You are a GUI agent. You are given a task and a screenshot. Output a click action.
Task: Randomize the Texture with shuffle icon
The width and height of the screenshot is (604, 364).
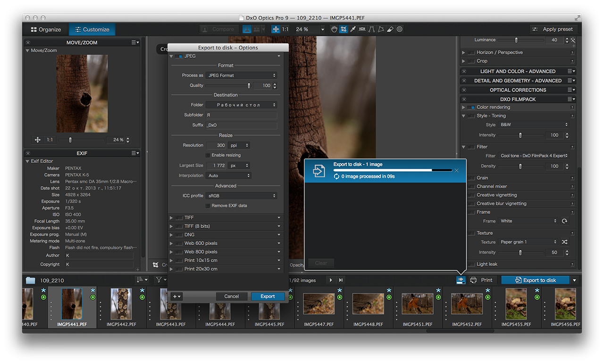click(x=564, y=242)
